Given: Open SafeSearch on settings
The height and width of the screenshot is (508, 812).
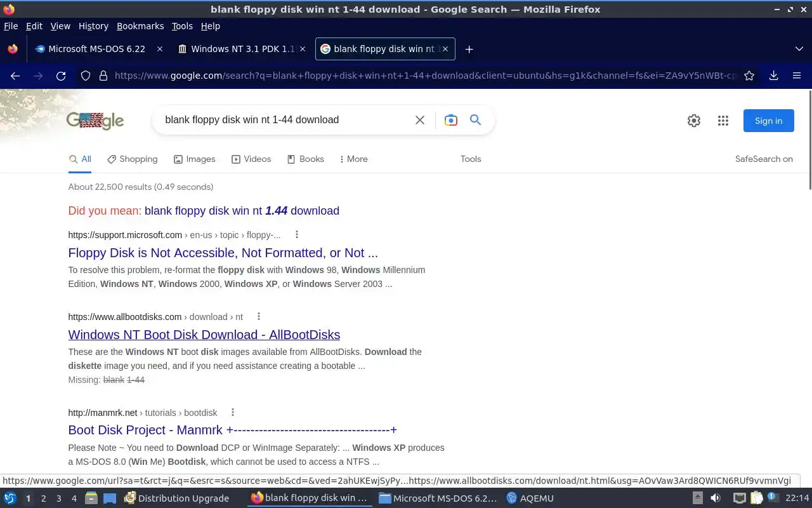Looking at the screenshot, I should 764,159.
